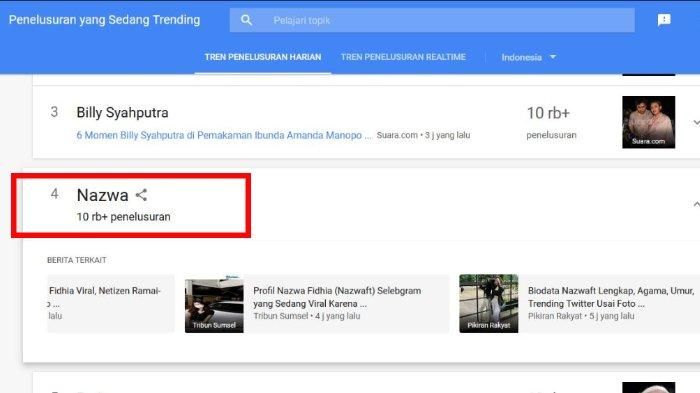The width and height of the screenshot is (700, 393).
Task: Open the Indonesia country dropdown
Action: (529, 57)
